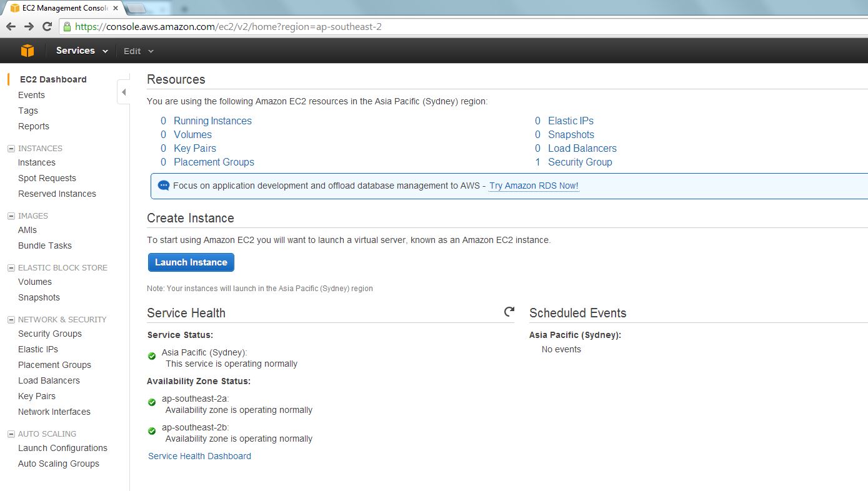Collapse the INSTANCES sidebar section

point(11,149)
